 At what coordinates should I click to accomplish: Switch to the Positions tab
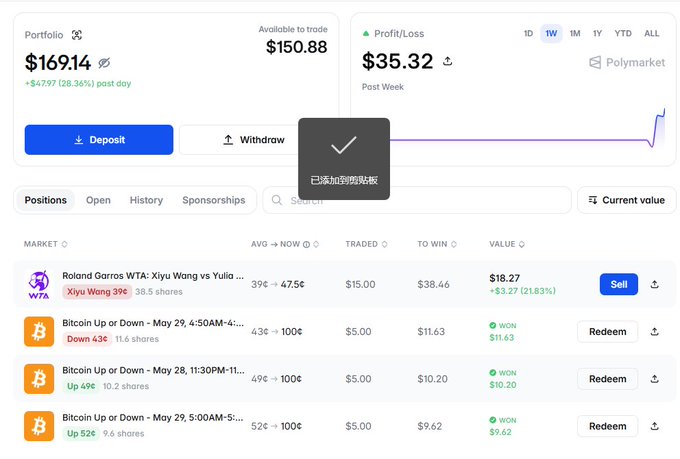click(46, 200)
